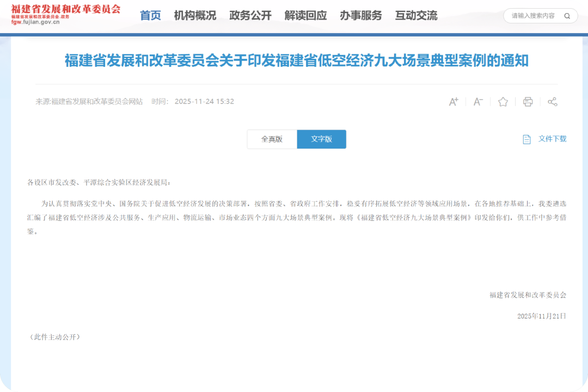Enable the 文字版 display mode
This screenshot has width=588, height=392.
[x=321, y=139]
